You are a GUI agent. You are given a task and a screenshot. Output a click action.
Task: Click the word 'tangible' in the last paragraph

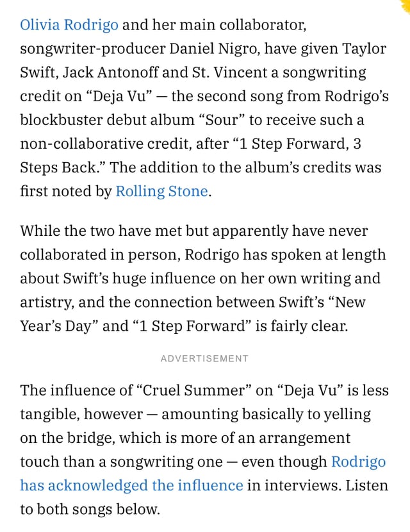point(49,414)
